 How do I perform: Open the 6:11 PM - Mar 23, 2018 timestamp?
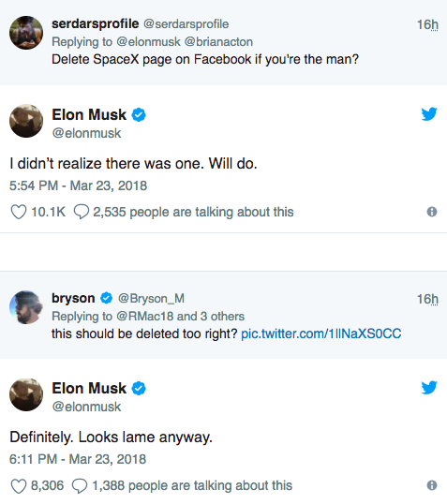click(78, 459)
